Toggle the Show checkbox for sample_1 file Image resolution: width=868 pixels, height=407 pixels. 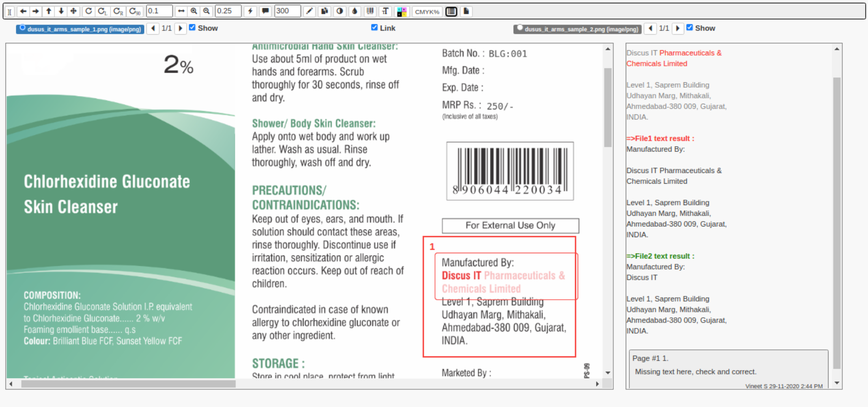coord(192,28)
